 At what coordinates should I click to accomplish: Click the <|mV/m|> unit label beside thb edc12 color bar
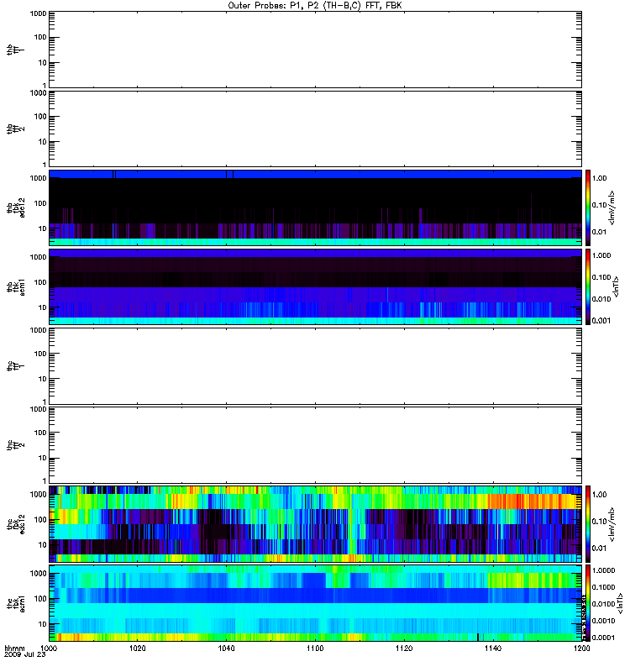click(x=612, y=207)
